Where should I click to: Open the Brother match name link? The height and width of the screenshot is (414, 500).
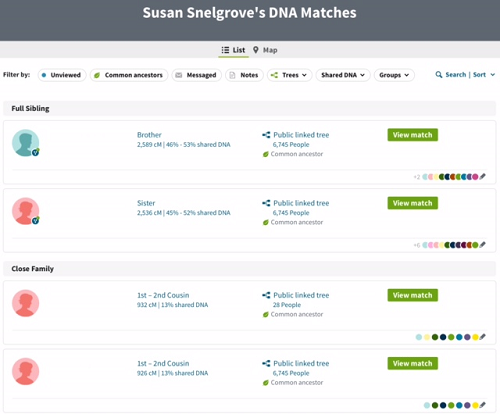pyautogui.click(x=149, y=135)
